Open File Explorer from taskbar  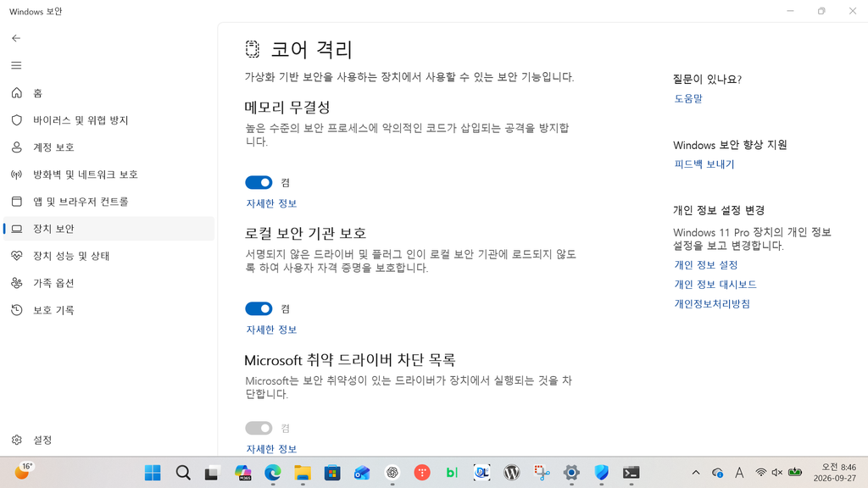click(303, 473)
